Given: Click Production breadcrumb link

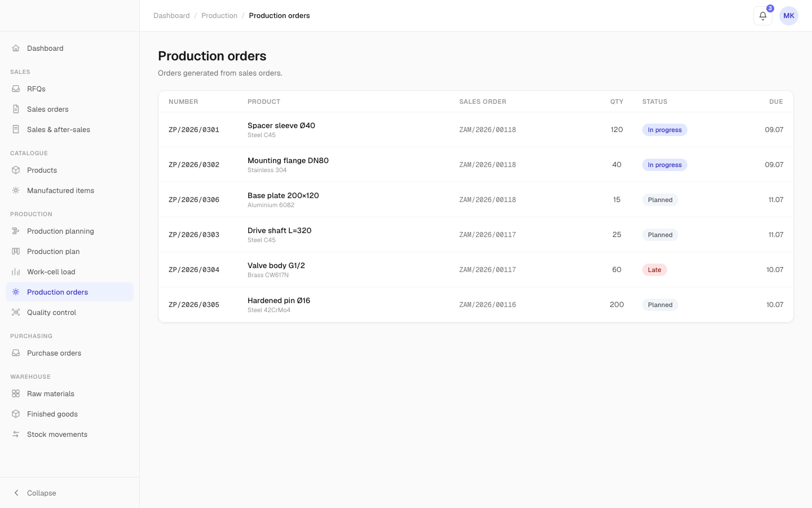Looking at the screenshot, I should coord(219,16).
